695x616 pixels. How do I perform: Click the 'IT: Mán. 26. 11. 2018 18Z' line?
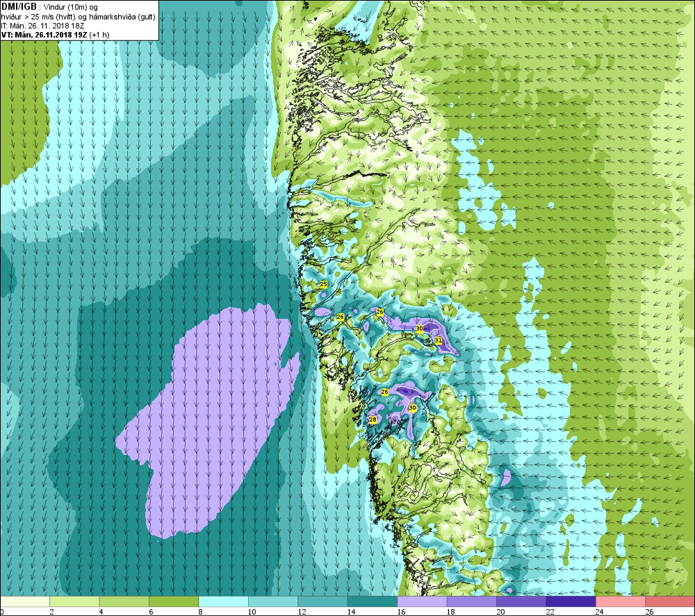point(42,26)
